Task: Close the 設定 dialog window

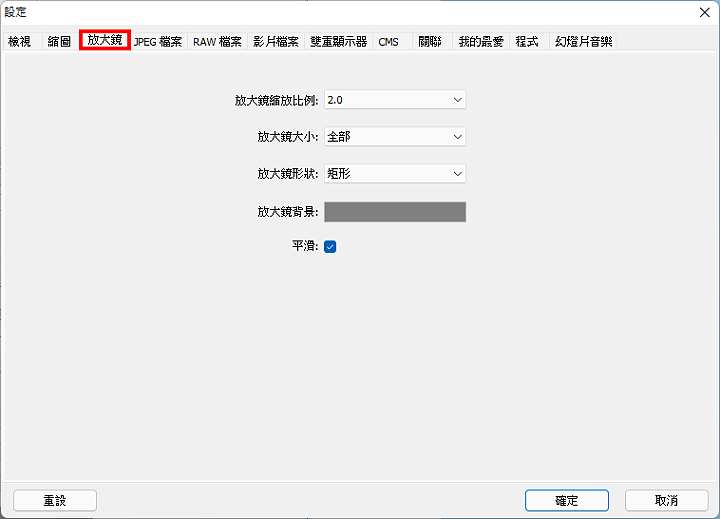Action: coord(704,12)
